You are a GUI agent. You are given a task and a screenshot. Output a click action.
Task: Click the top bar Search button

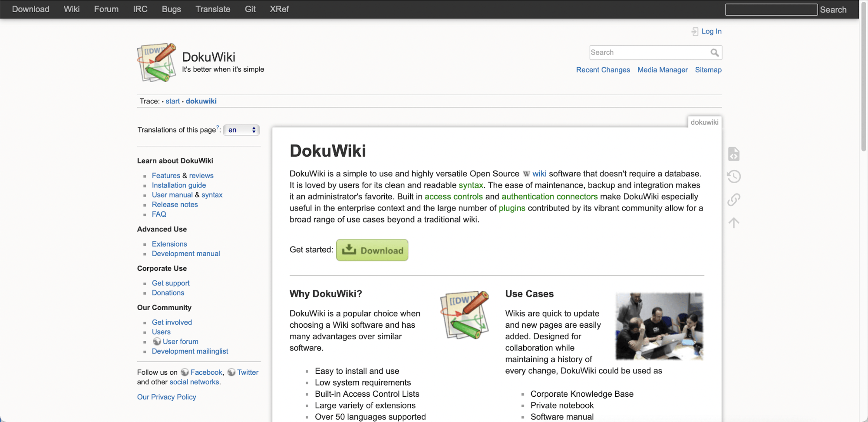point(833,10)
